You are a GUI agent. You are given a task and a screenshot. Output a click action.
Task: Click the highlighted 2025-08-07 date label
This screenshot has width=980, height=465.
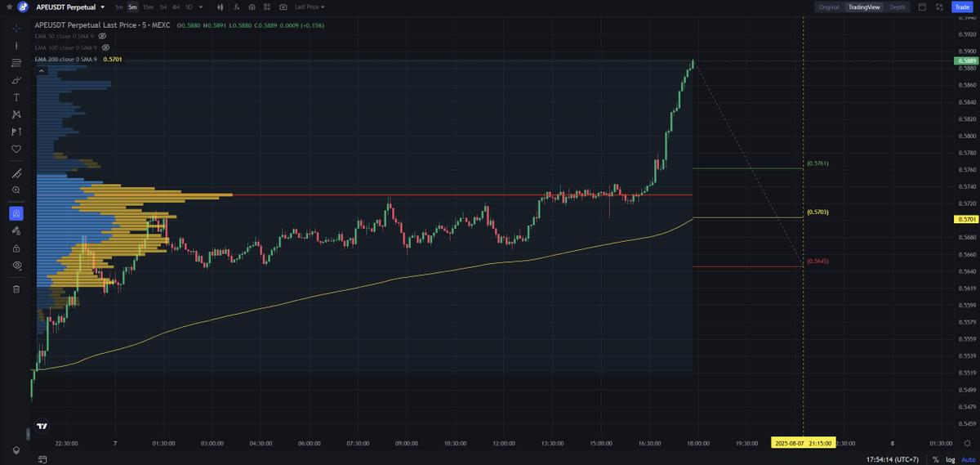(804, 443)
